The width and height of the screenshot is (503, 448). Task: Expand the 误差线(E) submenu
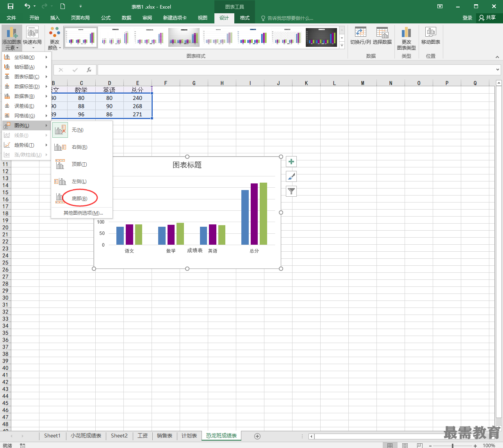[27, 106]
